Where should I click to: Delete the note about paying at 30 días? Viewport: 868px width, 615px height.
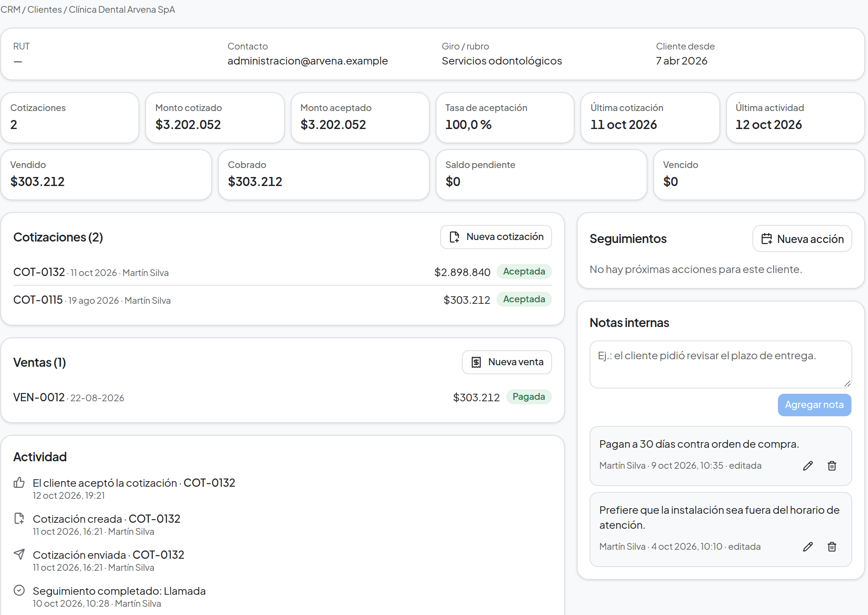832,466
